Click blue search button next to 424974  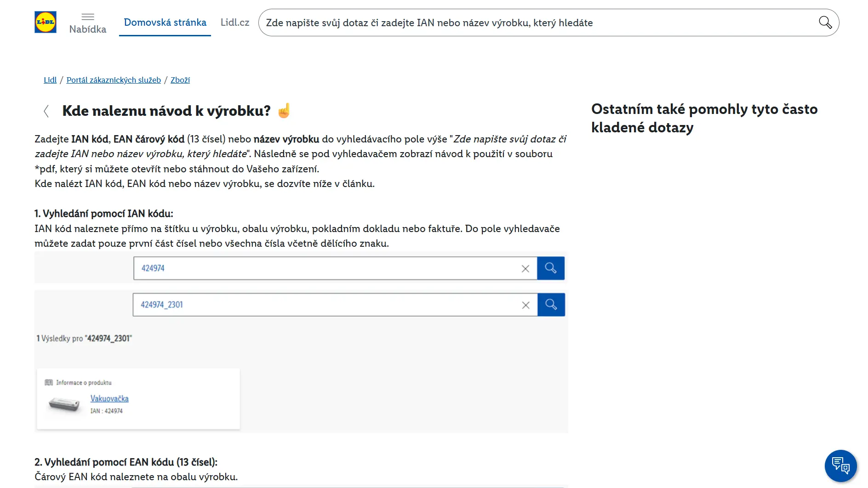[x=551, y=268]
